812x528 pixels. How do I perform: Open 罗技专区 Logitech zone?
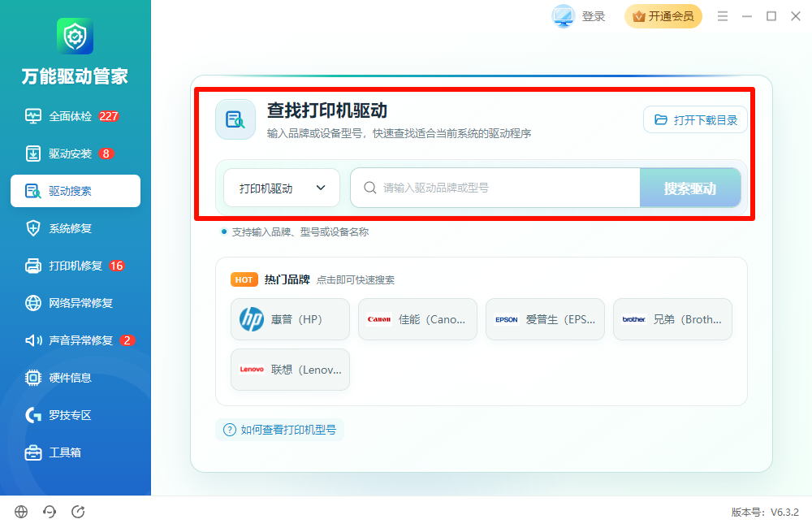click(x=75, y=414)
